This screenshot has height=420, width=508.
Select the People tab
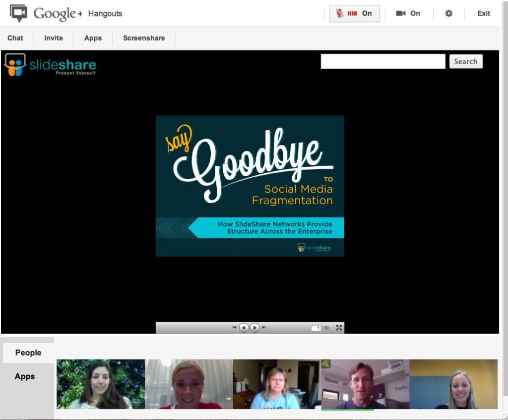[28, 352]
